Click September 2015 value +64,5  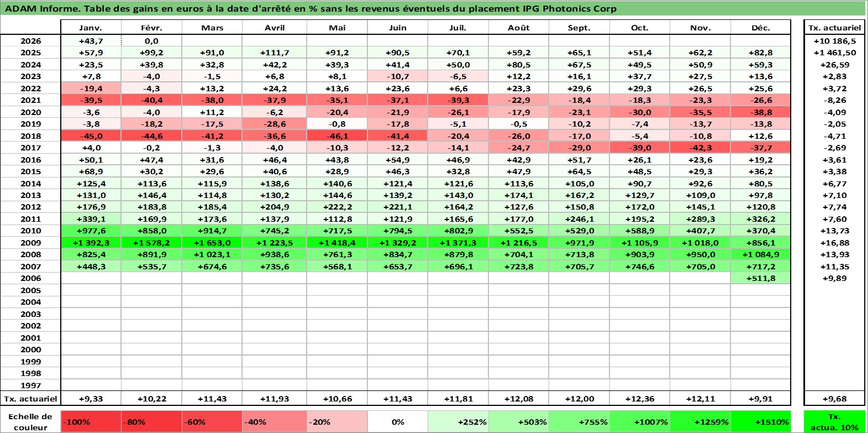click(579, 171)
